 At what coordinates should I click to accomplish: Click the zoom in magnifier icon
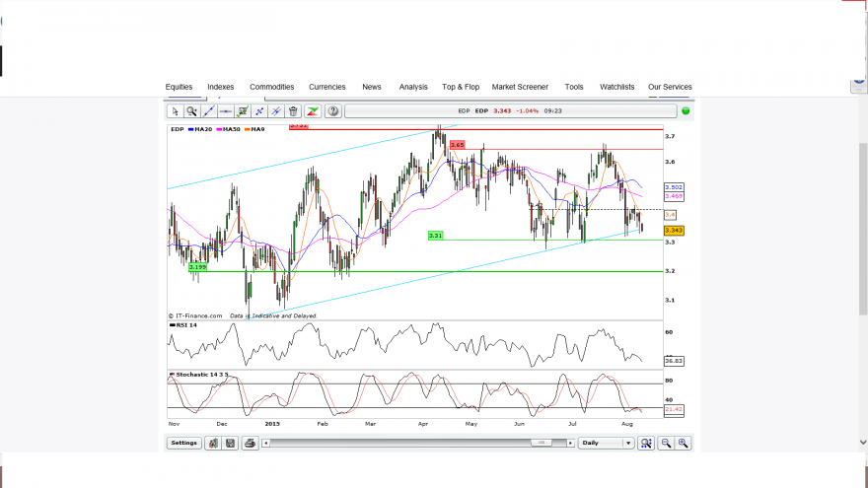point(684,444)
